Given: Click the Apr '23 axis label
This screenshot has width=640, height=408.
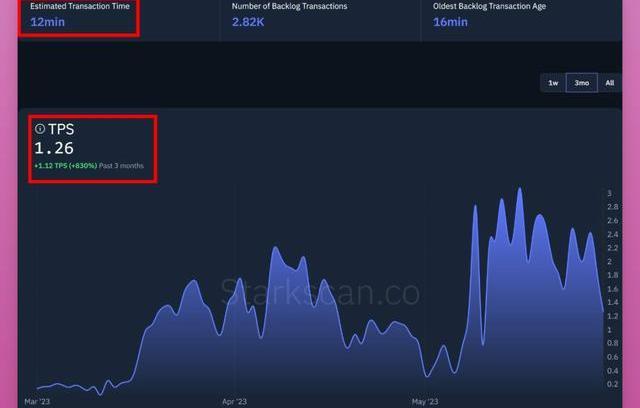Looking at the screenshot, I should [x=234, y=401].
